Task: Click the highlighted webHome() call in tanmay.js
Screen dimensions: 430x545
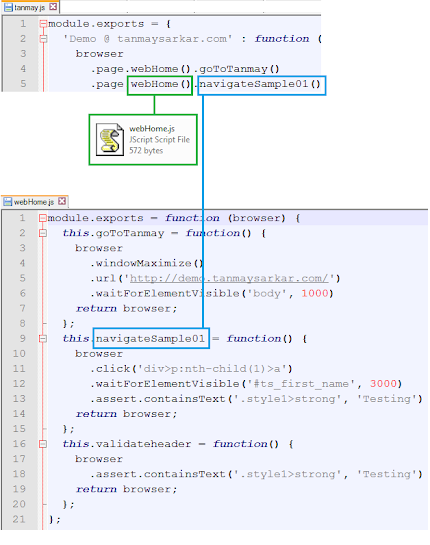Action: click(160, 85)
